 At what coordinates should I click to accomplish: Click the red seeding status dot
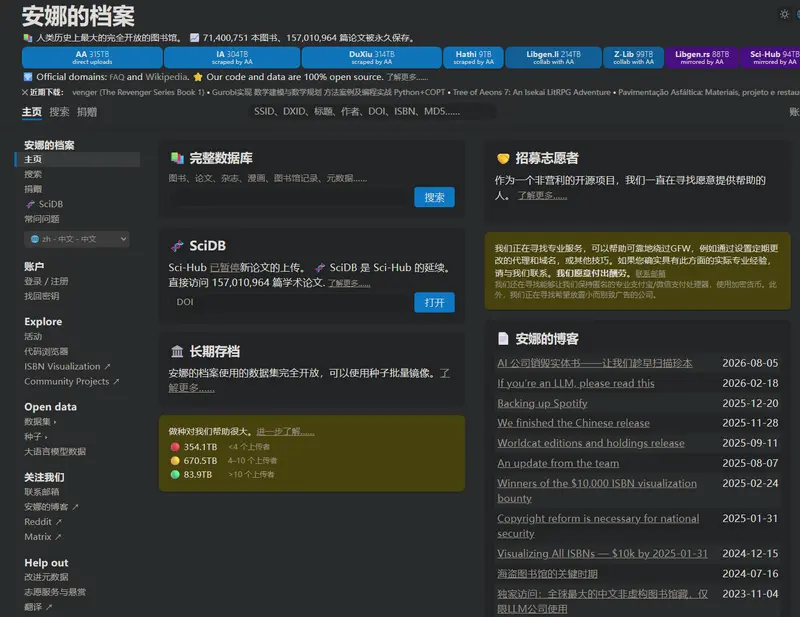[175, 447]
